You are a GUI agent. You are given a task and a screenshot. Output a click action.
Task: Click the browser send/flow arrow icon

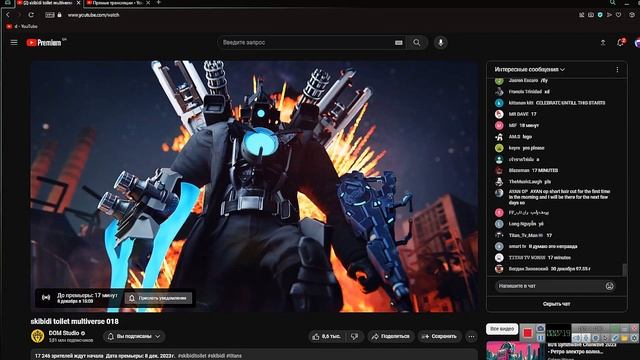(x=609, y=15)
